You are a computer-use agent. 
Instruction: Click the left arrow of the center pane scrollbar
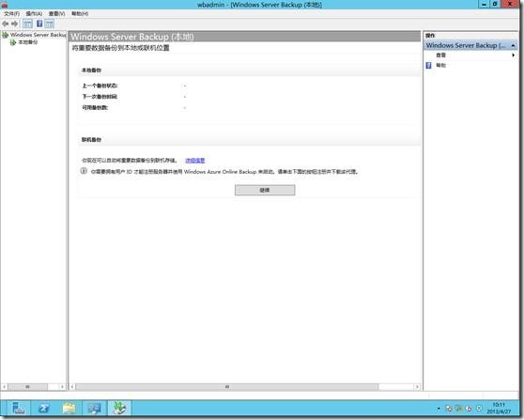click(x=72, y=387)
